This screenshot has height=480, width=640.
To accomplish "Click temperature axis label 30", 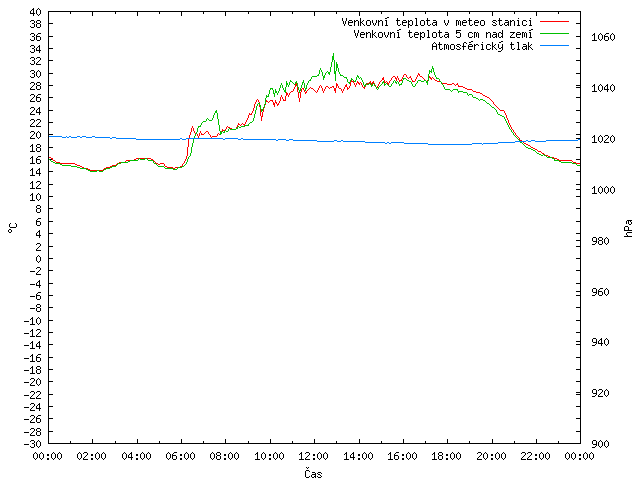I will 36,74.
